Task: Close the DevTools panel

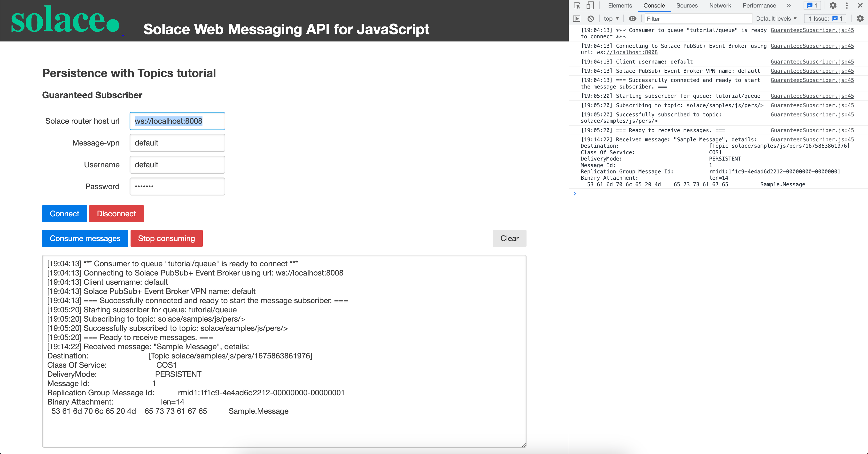Action: tap(860, 6)
